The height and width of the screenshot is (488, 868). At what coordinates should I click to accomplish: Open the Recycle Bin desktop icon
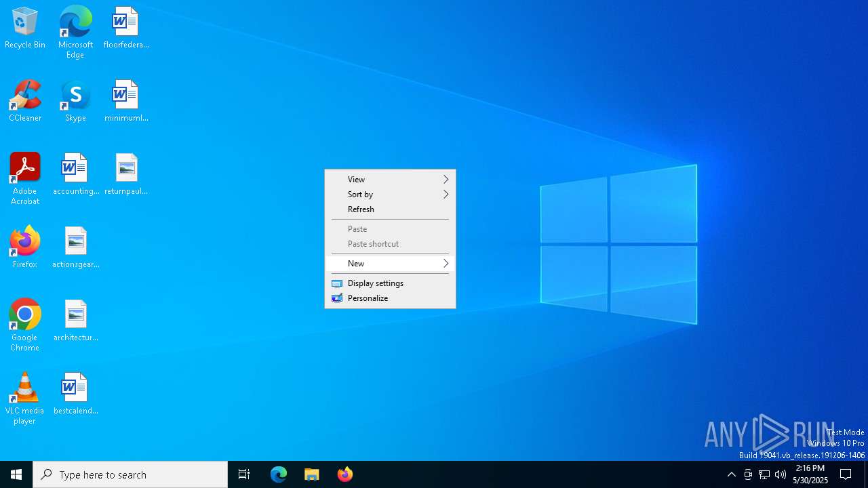click(25, 28)
